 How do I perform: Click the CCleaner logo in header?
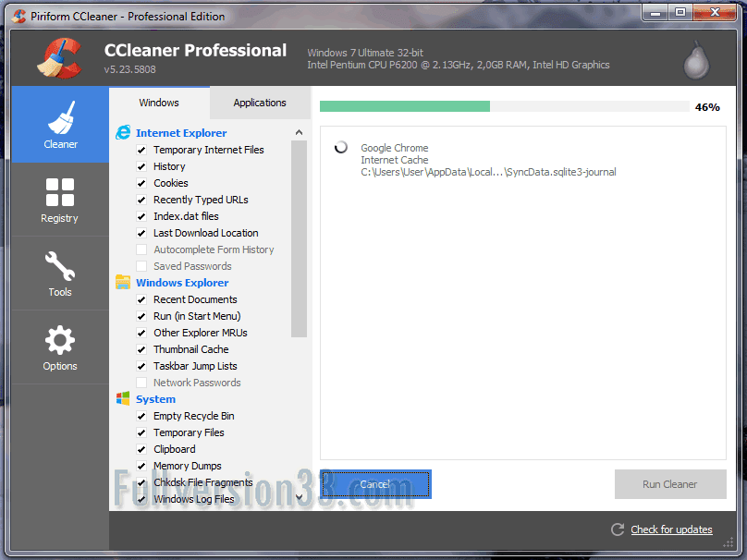(x=60, y=58)
